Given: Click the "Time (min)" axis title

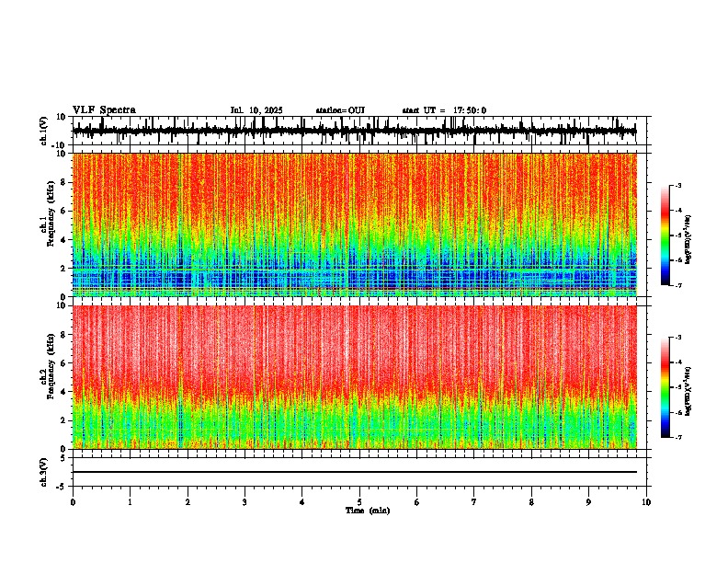Looking at the screenshot, I should 368,511.
